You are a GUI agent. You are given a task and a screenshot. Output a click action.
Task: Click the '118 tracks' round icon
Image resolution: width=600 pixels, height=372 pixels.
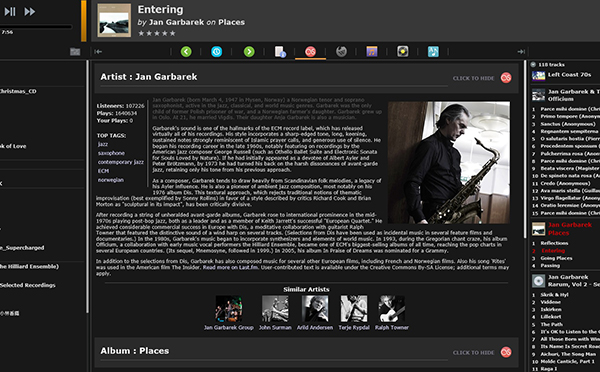(533, 64)
